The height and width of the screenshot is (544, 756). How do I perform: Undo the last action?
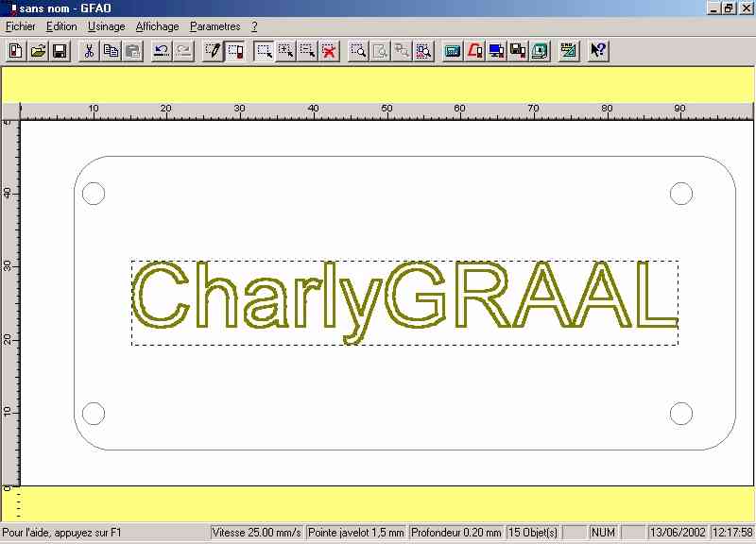pos(162,51)
